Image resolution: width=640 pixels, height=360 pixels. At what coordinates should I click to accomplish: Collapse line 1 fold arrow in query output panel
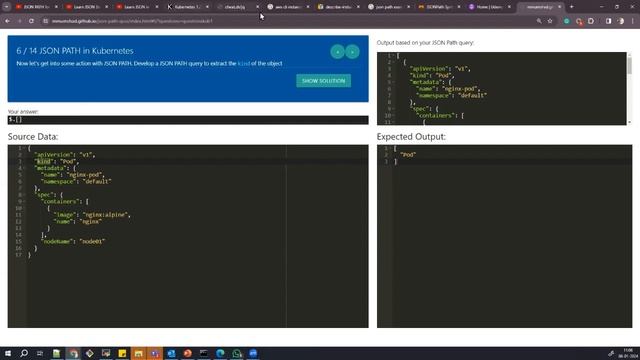pos(394,56)
